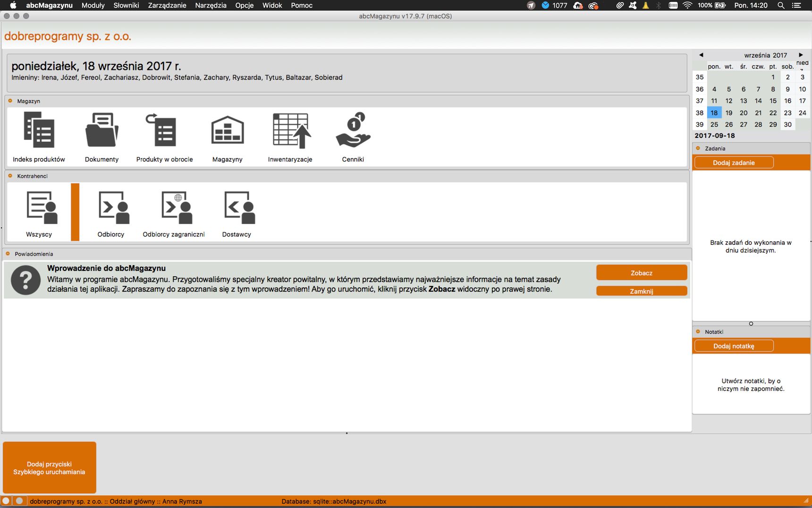Select September 1 in calendar
Image resolution: width=812 pixels, height=508 pixels.
[x=773, y=77]
